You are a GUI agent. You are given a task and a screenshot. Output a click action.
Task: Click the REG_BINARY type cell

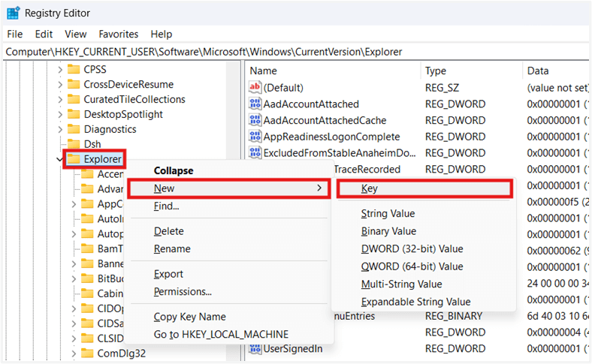(454, 316)
